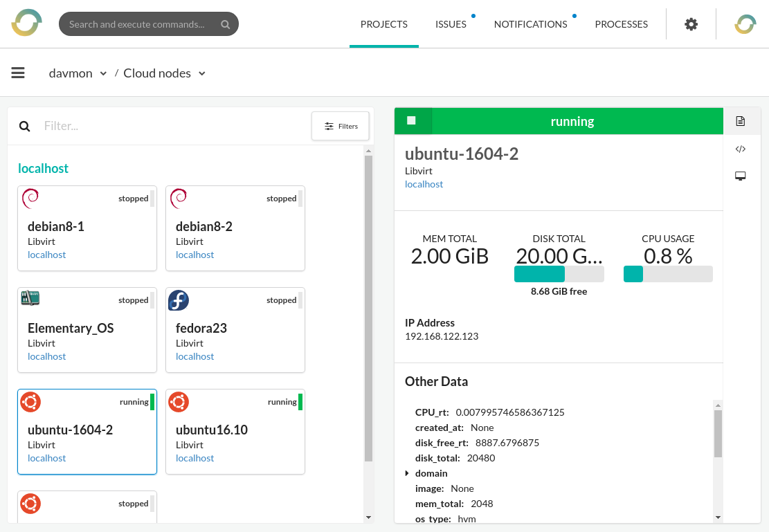Open localhost link under ubuntu-1604-2 details title
This screenshot has width=769, height=532.
click(424, 184)
